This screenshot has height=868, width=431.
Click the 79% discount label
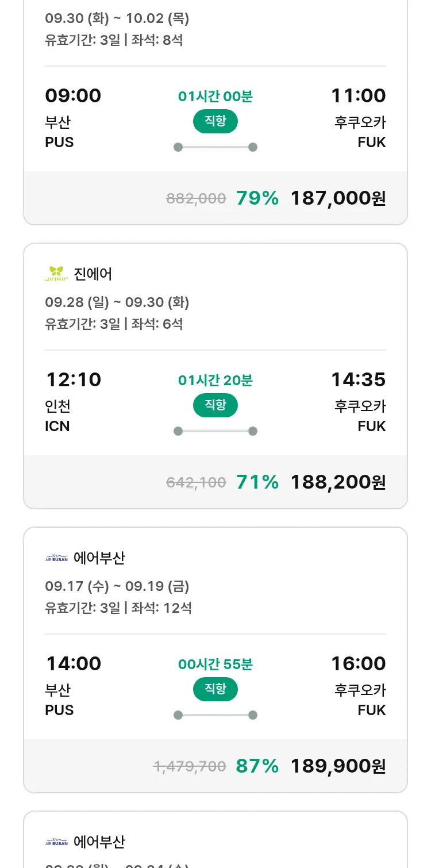pos(257,198)
